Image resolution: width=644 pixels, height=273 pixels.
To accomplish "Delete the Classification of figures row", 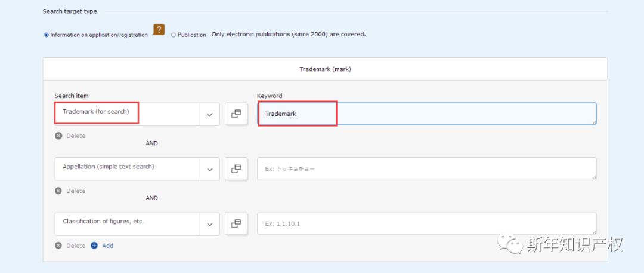I will click(70, 246).
